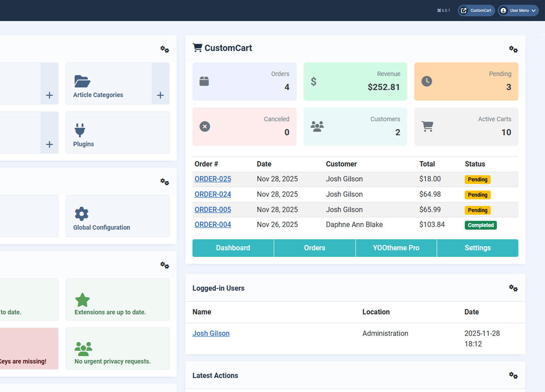Open the CustomCart Settings tab
The image size is (545, 392).
(x=477, y=248)
